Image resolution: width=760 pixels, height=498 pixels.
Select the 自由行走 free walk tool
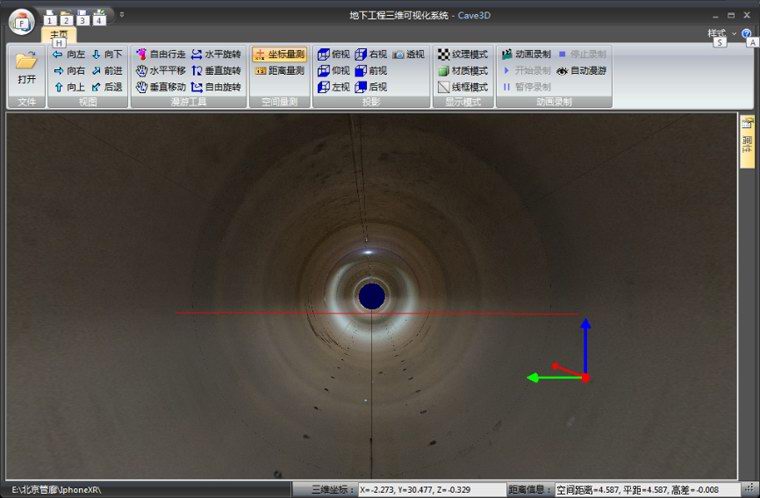[x=161, y=54]
